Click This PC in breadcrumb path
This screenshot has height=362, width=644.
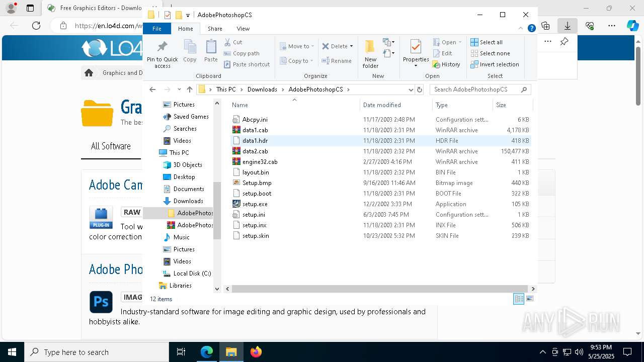[226, 89]
